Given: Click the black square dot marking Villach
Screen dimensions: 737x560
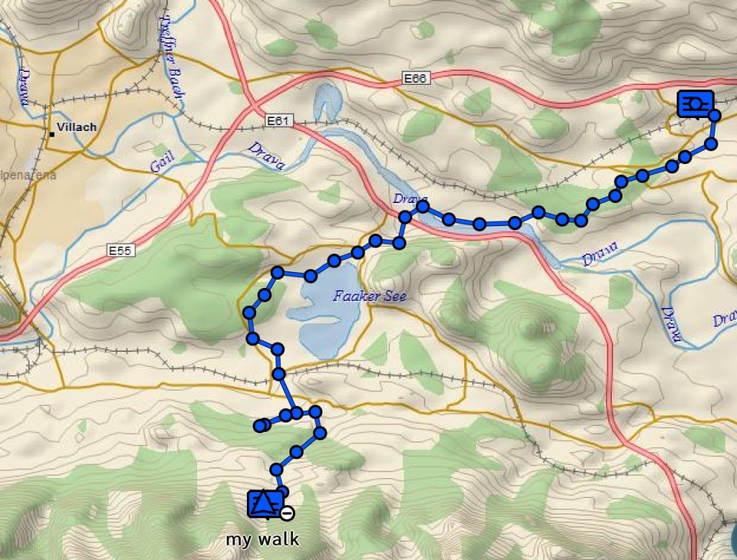Looking at the screenshot, I should (52, 135).
